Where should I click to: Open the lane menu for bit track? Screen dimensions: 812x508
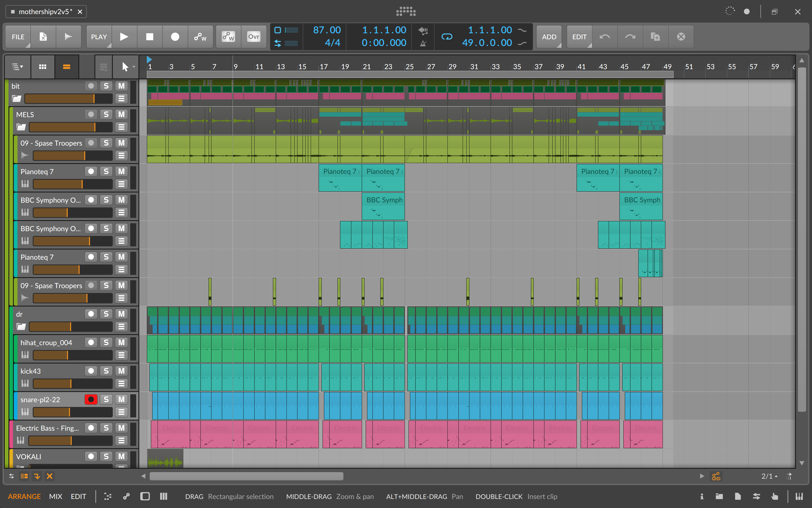tap(121, 98)
